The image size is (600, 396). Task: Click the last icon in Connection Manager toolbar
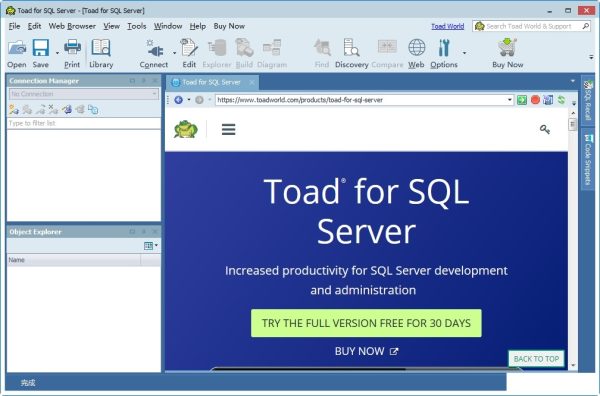(x=93, y=110)
